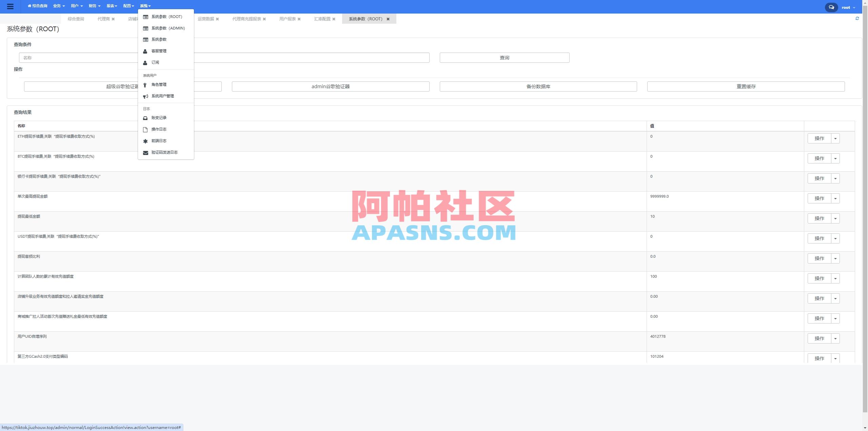
Task: Click the 验证码发送日志 envelope icon
Action: 145,152
